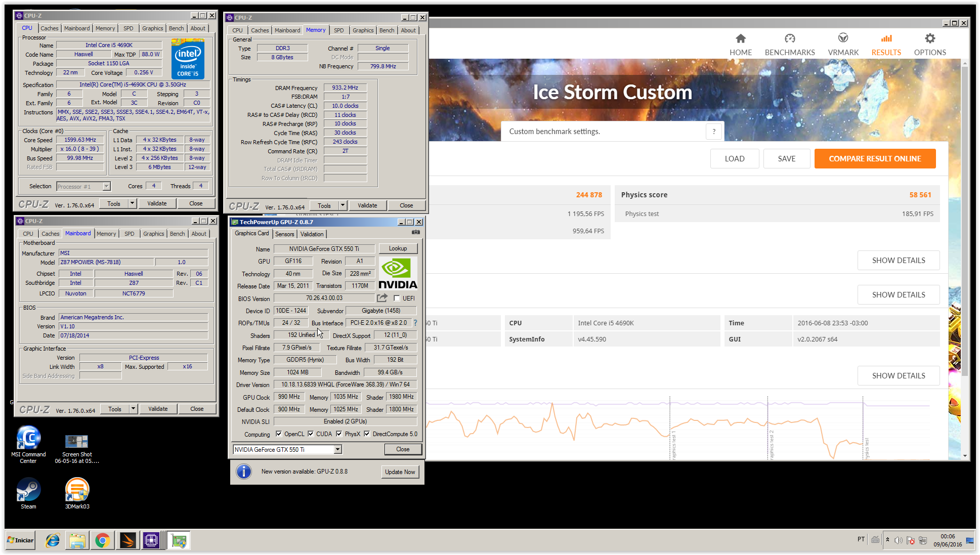Open Tools dropdown arrow in Mainboard tab window
980x555 pixels.
click(x=134, y=409)
